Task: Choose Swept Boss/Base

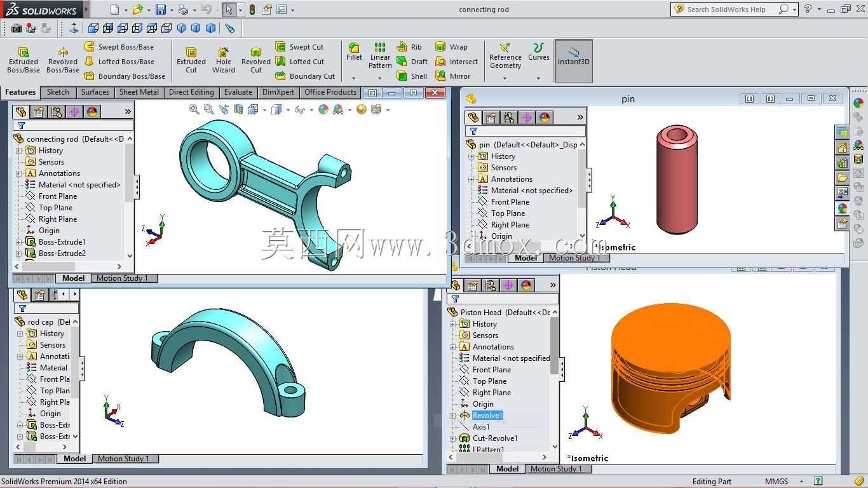Action: [x=119, y=47]
